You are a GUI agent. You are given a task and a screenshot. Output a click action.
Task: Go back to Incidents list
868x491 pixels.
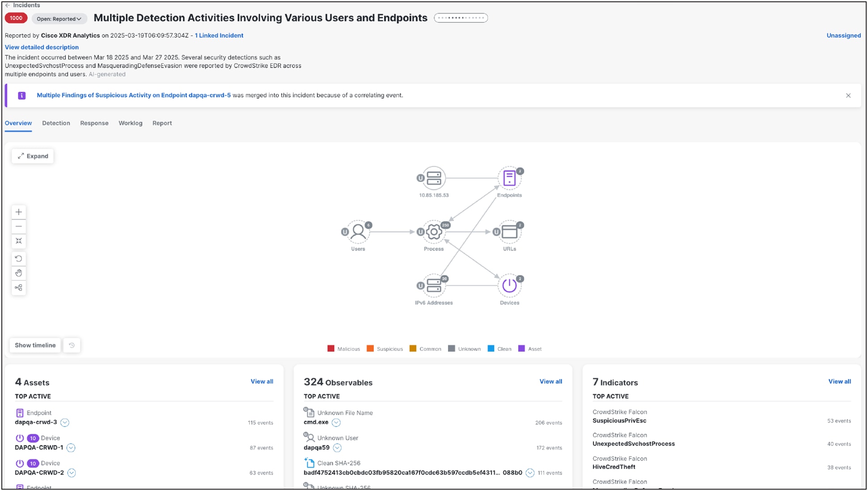(x=22, y=5)
